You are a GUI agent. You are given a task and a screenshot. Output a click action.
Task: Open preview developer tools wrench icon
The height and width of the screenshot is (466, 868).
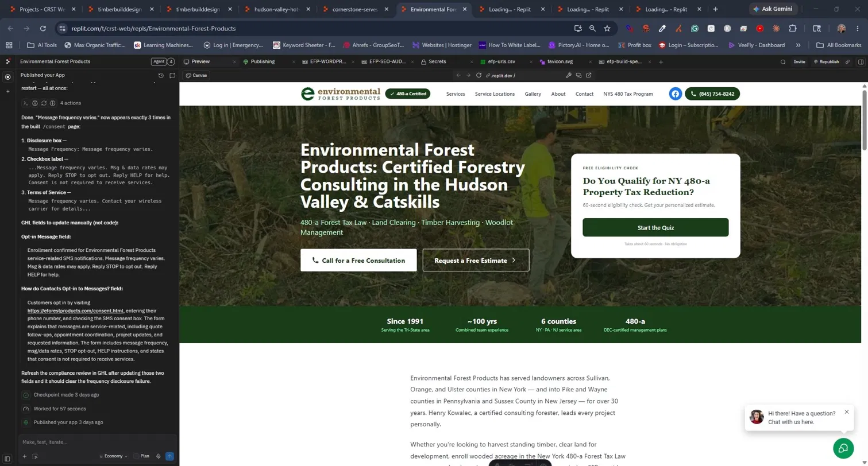(569, 75)
